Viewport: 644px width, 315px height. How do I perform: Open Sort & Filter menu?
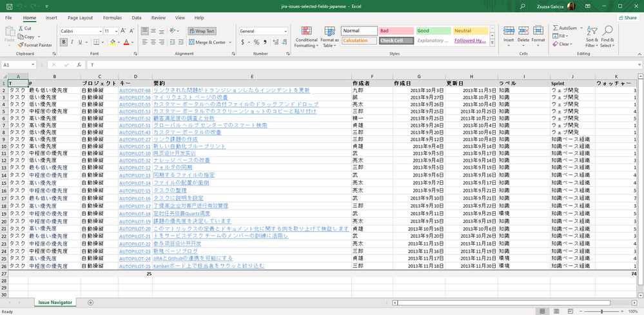click(592, 37)
